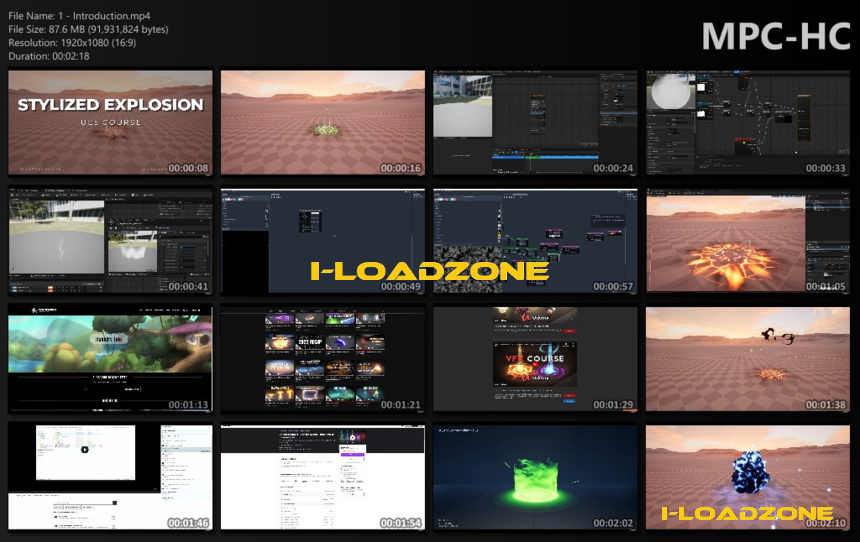Open the frame thumbnail at 00:00:24

(x=535, y=123)
